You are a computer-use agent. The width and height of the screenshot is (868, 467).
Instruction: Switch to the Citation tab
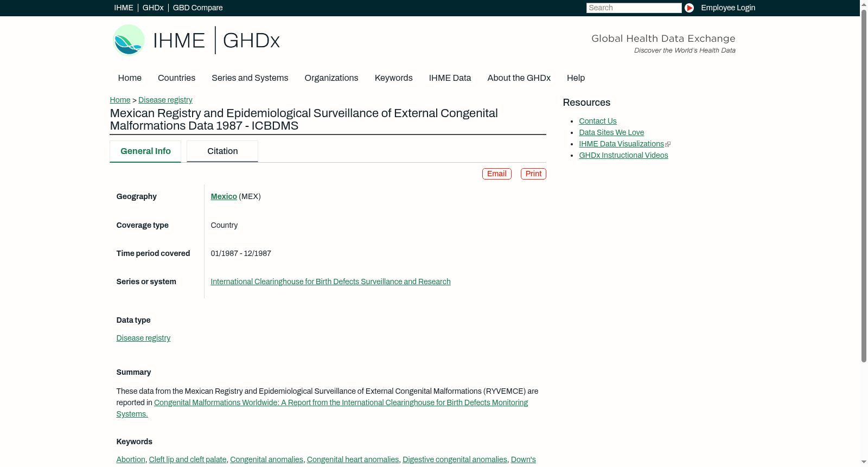(222, 151)
